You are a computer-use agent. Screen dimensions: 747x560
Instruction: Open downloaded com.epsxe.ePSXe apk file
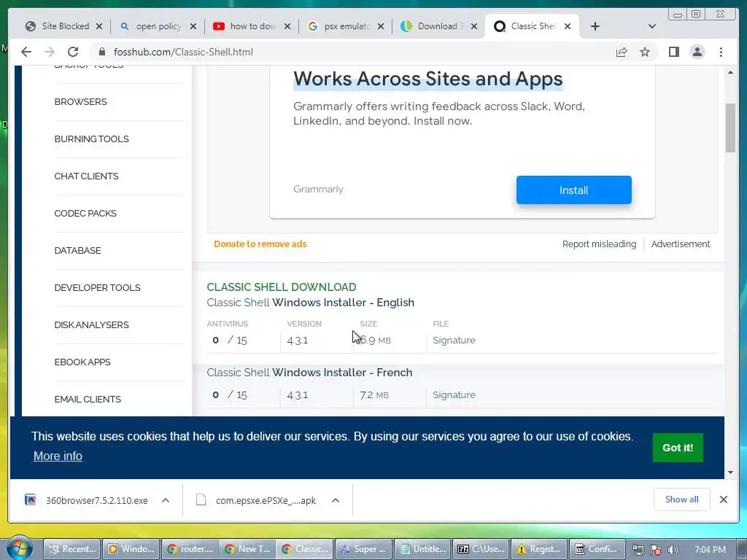tap(256, 500)
